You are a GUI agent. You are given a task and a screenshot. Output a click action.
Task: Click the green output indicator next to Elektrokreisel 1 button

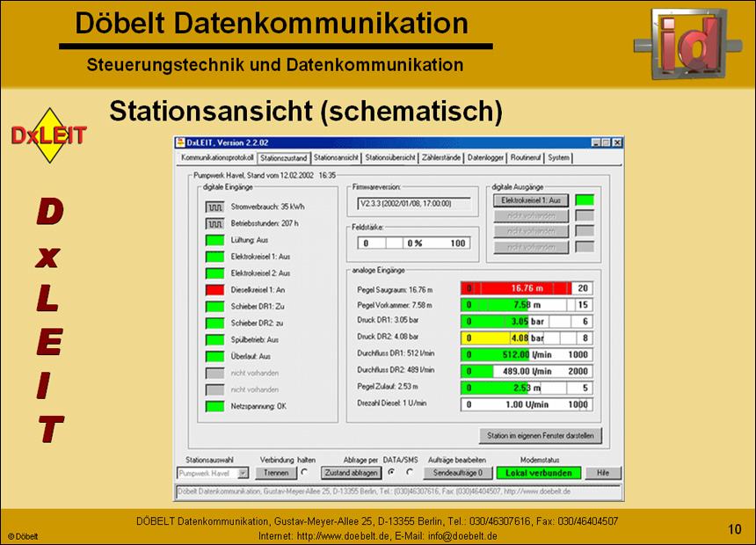(x=585, y=200)
